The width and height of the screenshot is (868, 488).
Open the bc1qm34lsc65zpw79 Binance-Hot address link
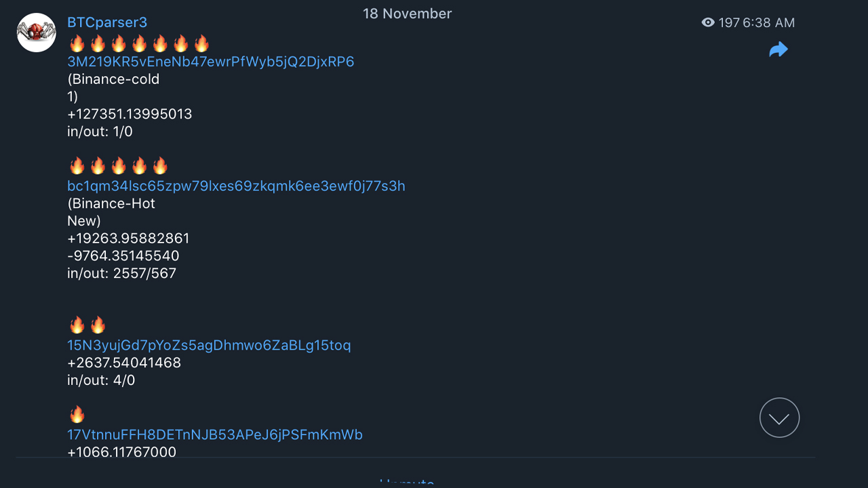236,186
